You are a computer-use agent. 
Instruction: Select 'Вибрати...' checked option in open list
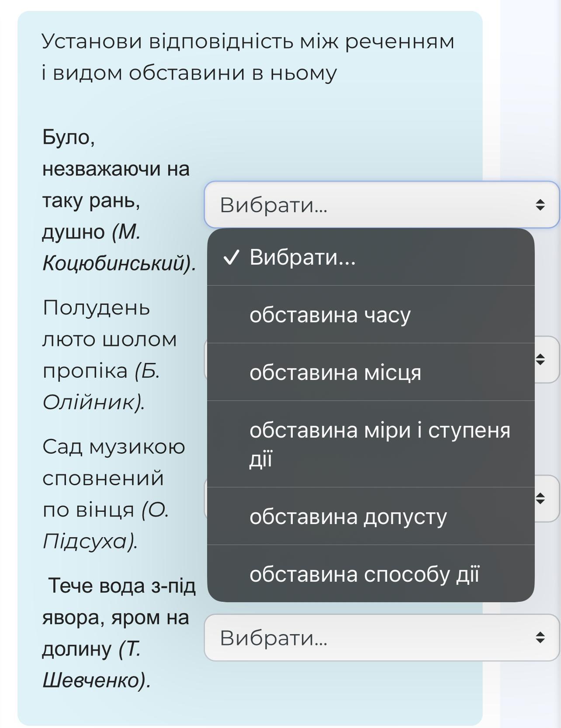click(x=371, y=257)
